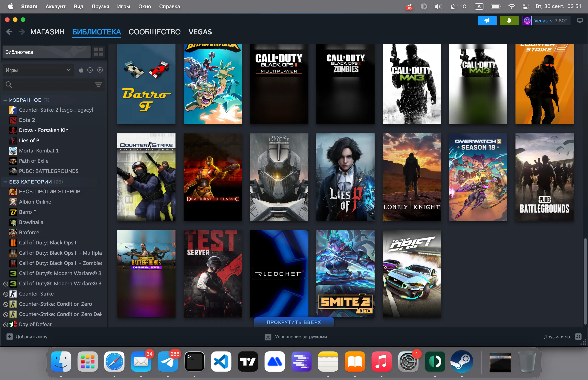Open TradingView from the dock

(248, 362)
